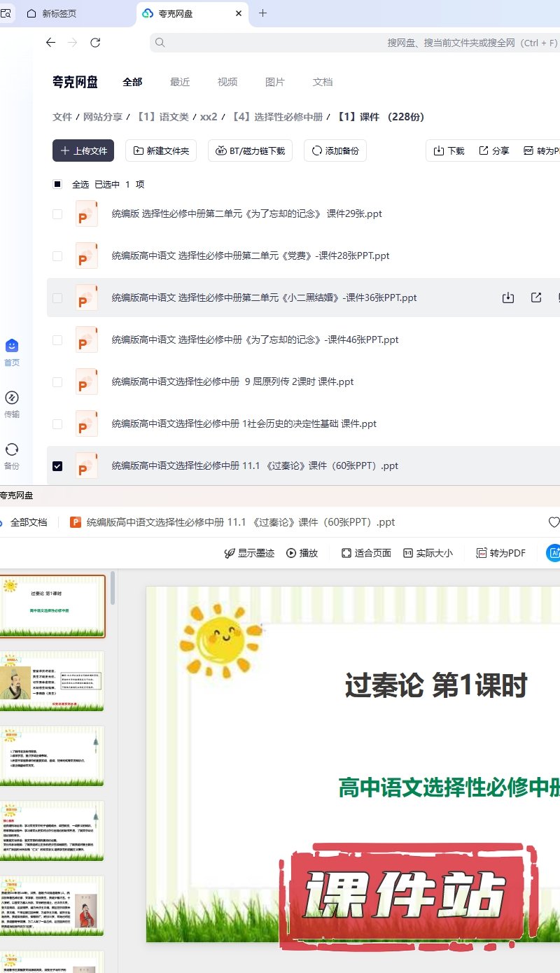Click the 新建文件夹 button
Screen dimensions: 560x973
coord(161,150)
